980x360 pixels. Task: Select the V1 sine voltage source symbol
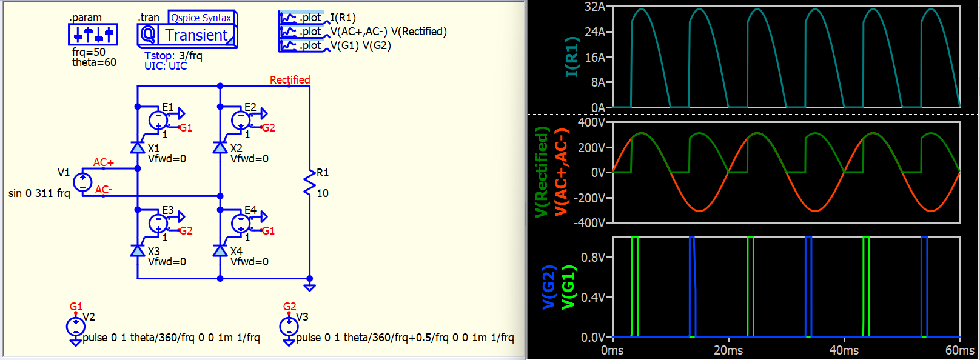(82, 182)
